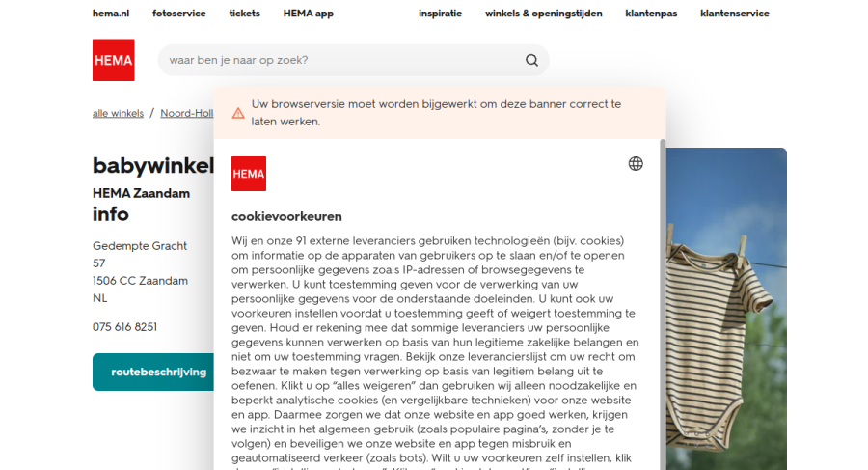Open the fotoservice menu item
Image resolution: width=868 pixels, height=470 pixels.
pyautogui.click(x=178, y=14)
